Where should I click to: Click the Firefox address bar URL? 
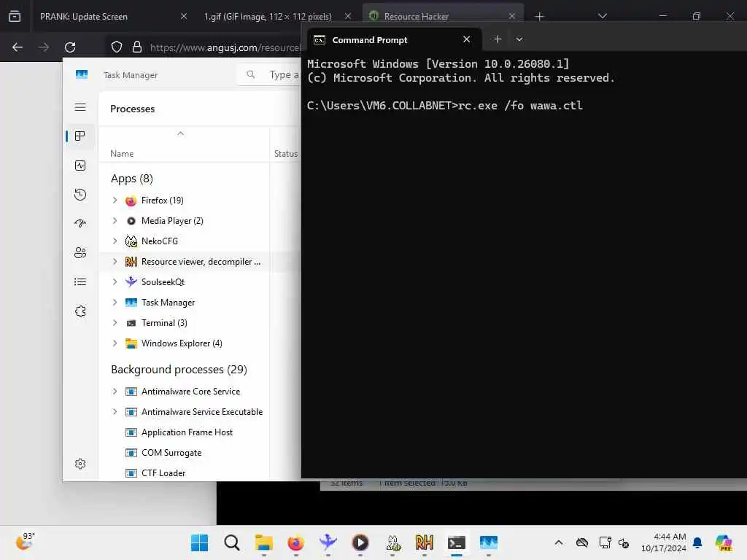(225, 47)
